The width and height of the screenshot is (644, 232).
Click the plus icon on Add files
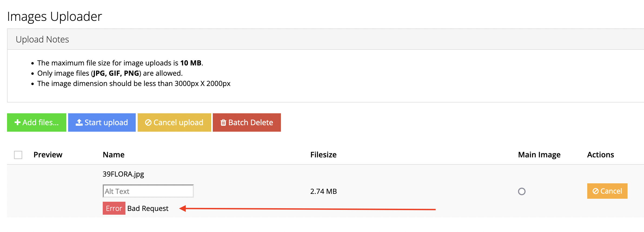(18, 122)
